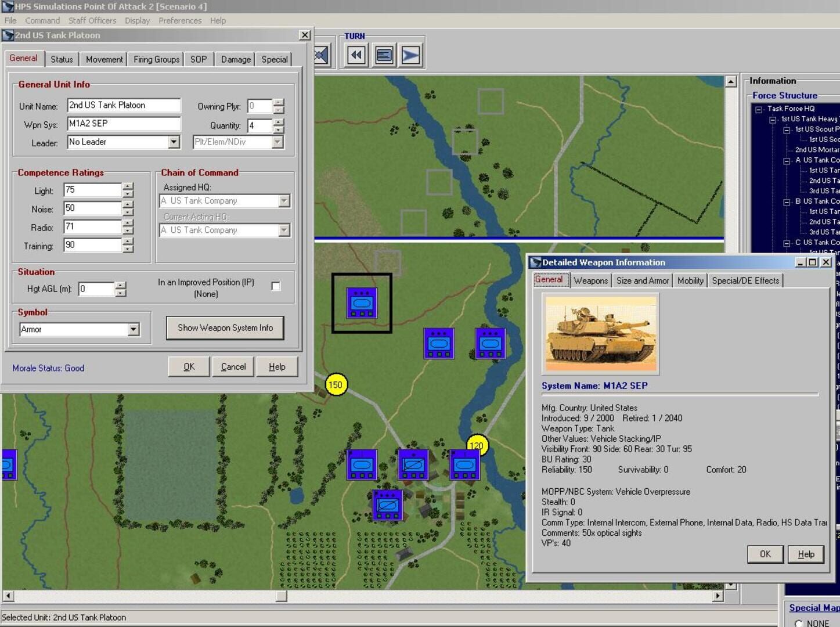
Task: Open the turn orders list icon
Action: point(383,55)
